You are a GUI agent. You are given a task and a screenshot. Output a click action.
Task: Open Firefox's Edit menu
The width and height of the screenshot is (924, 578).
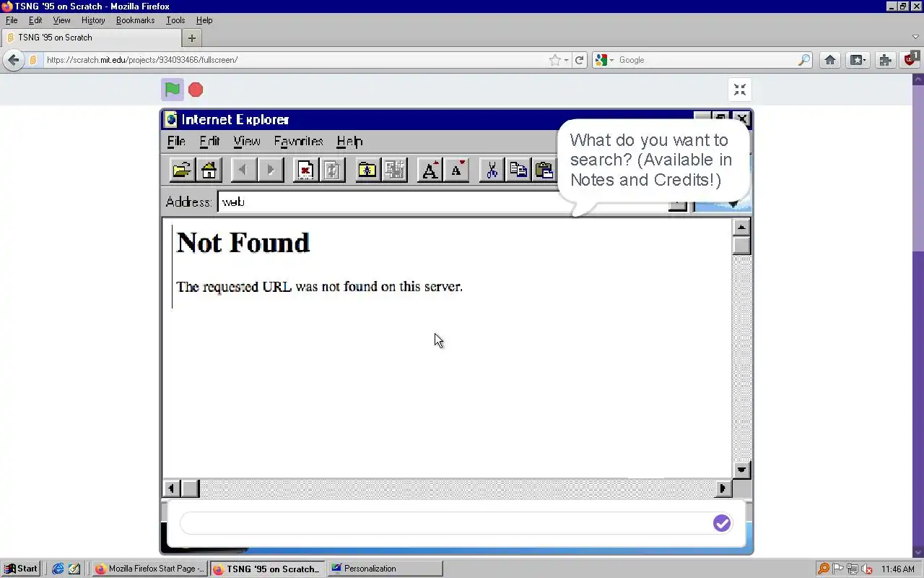[x=35, y=20]
